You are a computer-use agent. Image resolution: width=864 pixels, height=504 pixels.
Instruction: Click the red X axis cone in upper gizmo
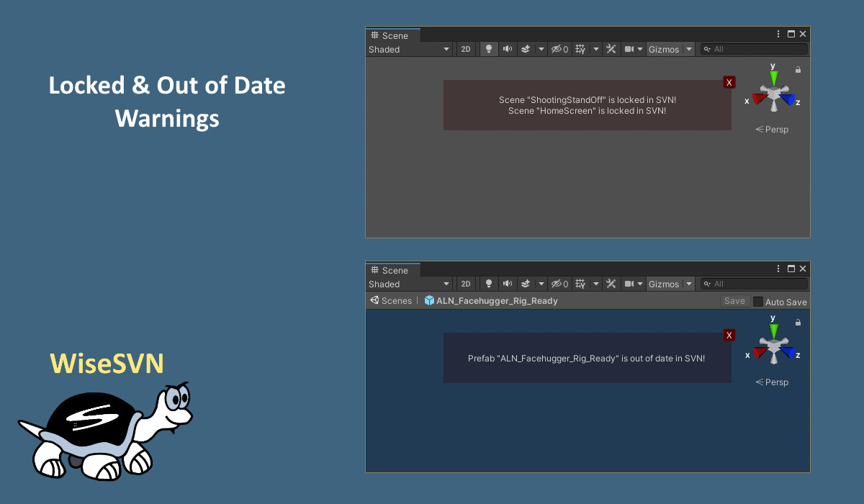point(759,99)
